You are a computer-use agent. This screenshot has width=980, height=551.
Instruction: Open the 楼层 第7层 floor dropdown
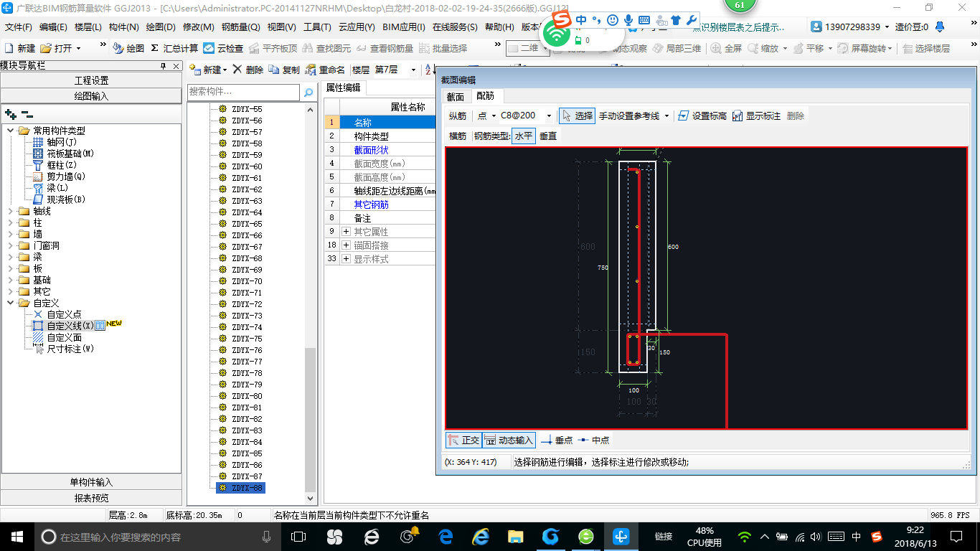pyautogui.click(x=413, y=70)
